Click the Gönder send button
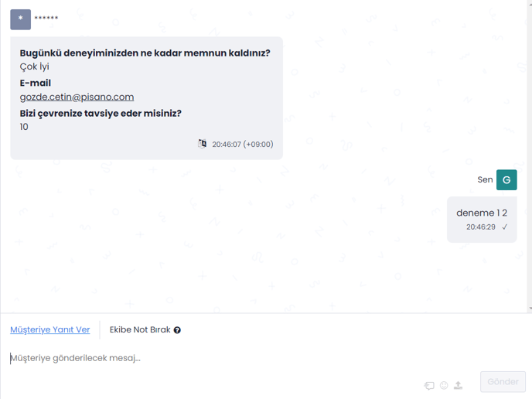532x399 pixels. tap(503, 382)
